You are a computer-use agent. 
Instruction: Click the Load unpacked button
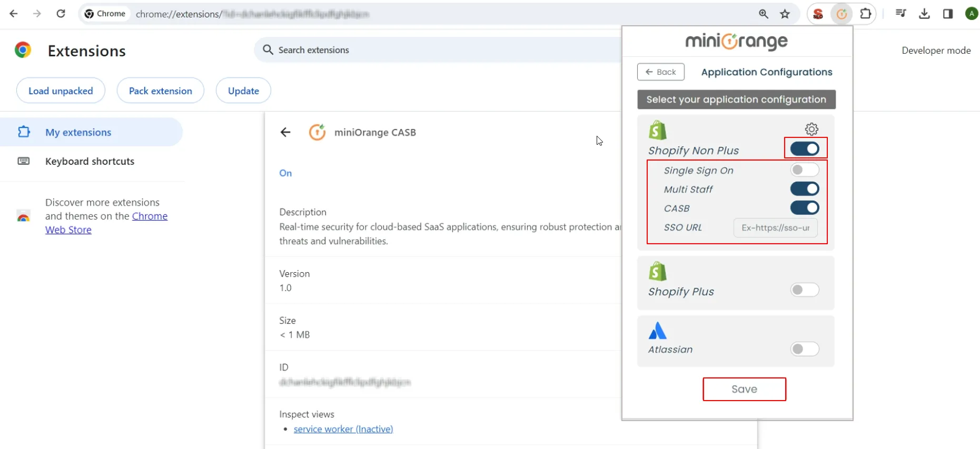coord(61,91)
